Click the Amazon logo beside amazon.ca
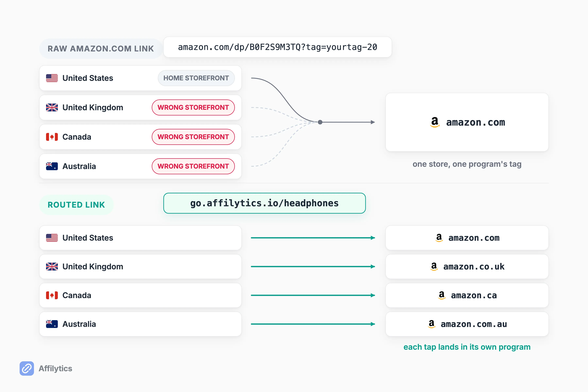Viewport: 588px width, 392px height. pos(442,295)
